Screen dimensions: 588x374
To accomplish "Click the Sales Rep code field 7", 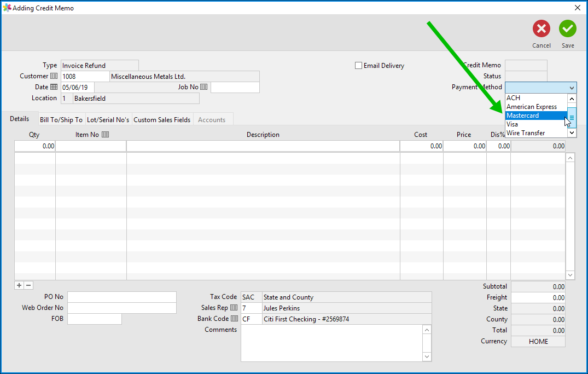I will [x=251, y=308].
